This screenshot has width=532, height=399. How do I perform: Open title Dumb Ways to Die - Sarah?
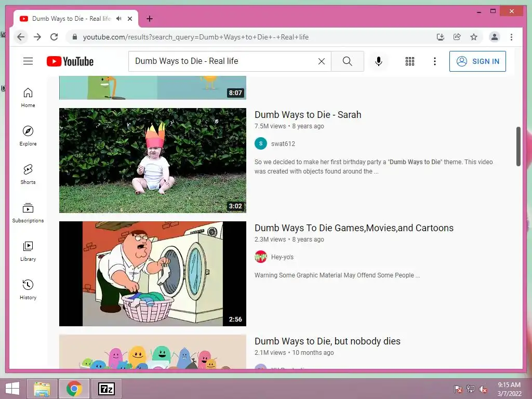click(x=308, y=115)
